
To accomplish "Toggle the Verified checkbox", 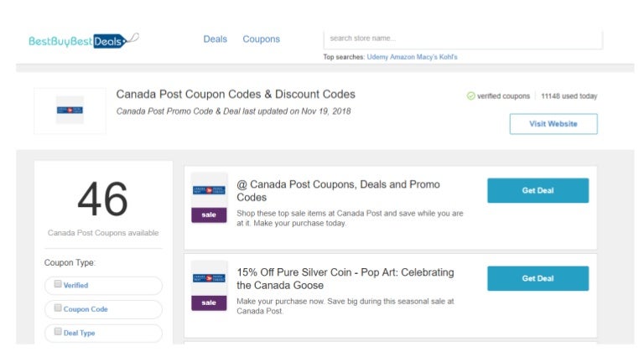I will (58, 284).
